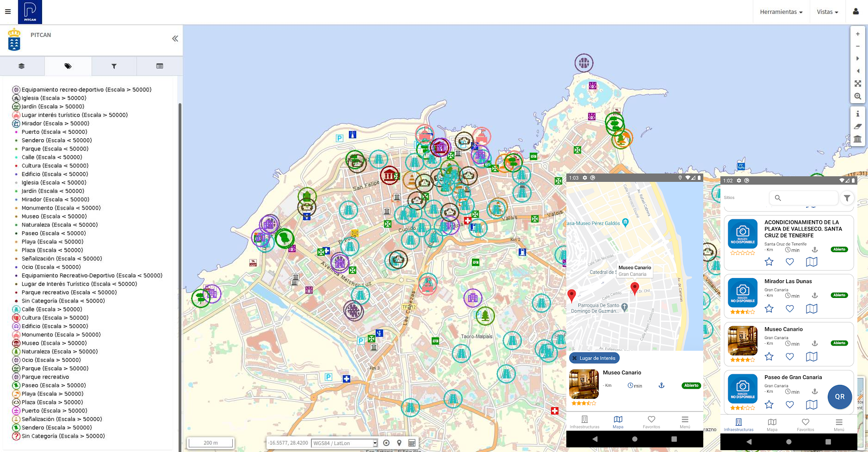The width and height of the screenshot is (868, 452).
Task: Open the WGS84 / LatLon coordinate system dropdown
Action: point(344,443)
